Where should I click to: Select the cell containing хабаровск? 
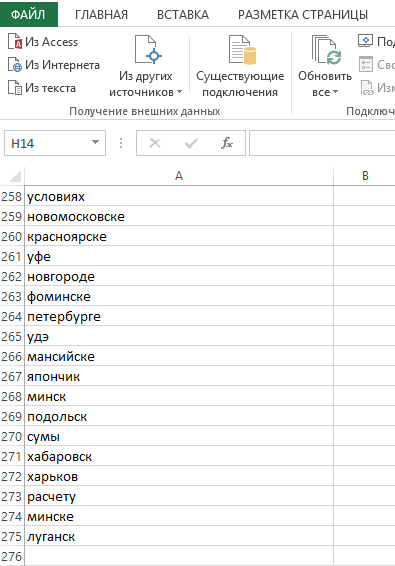pyautogui.click(x=179, y=456)
